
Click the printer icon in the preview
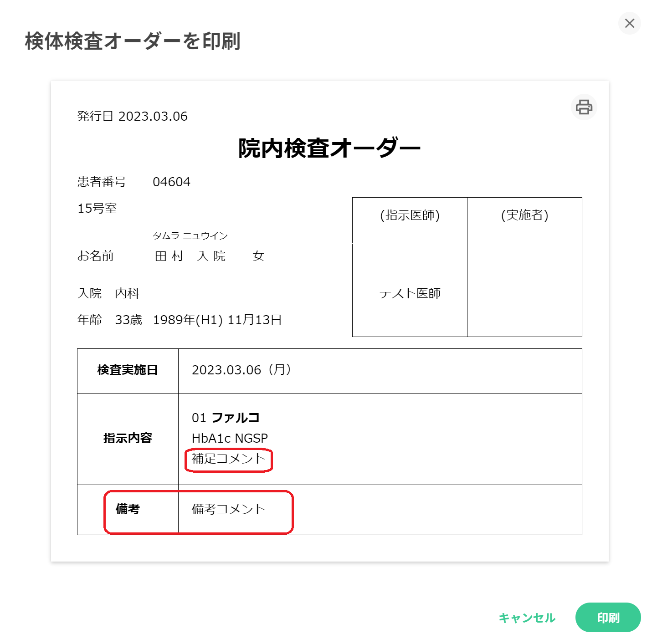point(584,107)
